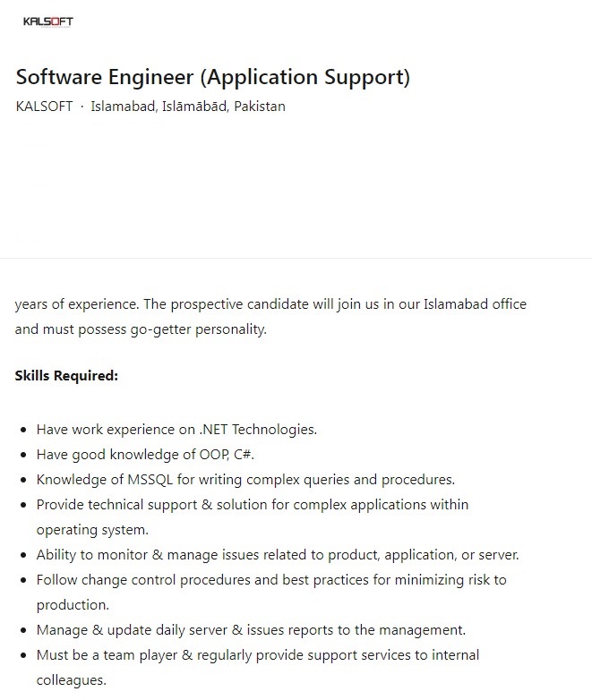
Task: Click the "operating system." text line
Action: [92, 529]
